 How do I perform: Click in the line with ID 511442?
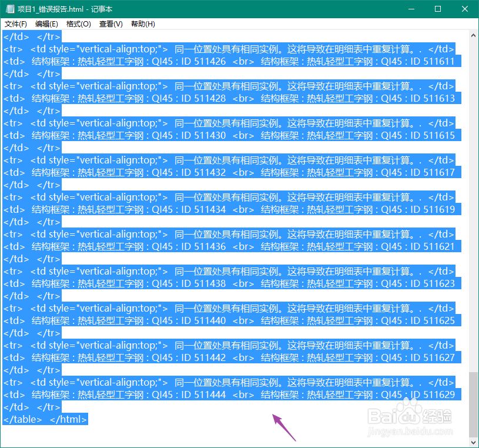(x=232, y=357)
